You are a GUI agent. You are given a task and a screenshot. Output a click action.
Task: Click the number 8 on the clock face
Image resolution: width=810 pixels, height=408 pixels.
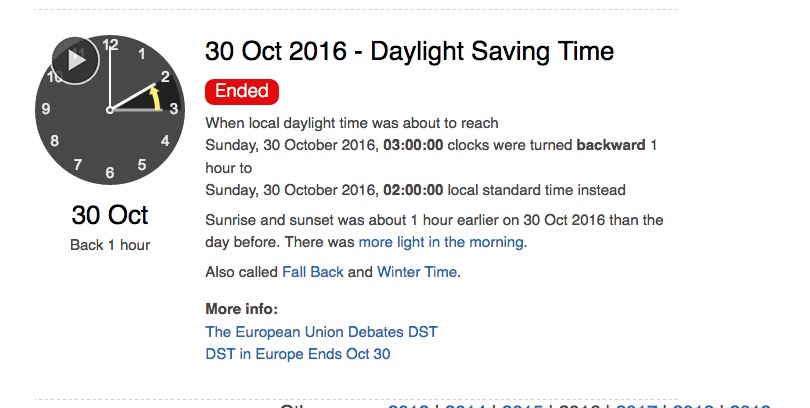click(x=54, y=141)
